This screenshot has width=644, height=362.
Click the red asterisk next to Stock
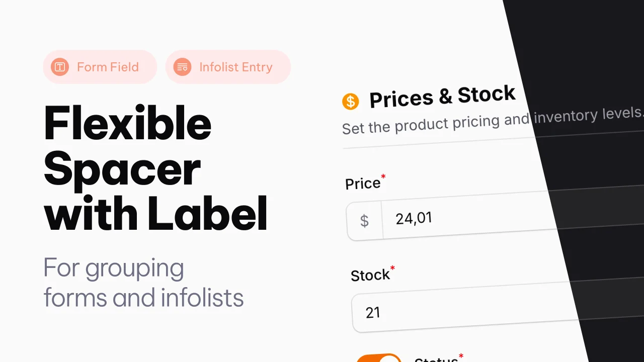coord(393,268)
